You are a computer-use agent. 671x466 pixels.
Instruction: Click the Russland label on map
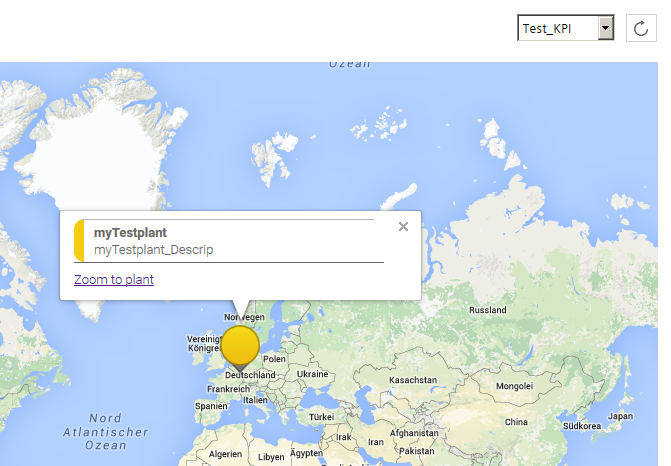pyautogui.click(x=487, y=310)
